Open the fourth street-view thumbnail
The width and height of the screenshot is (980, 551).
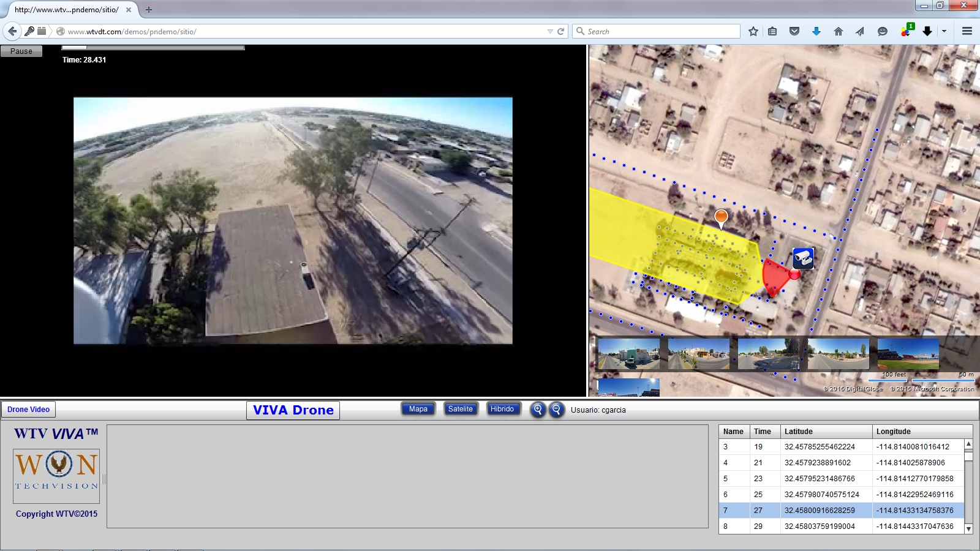tap(838, 354)
